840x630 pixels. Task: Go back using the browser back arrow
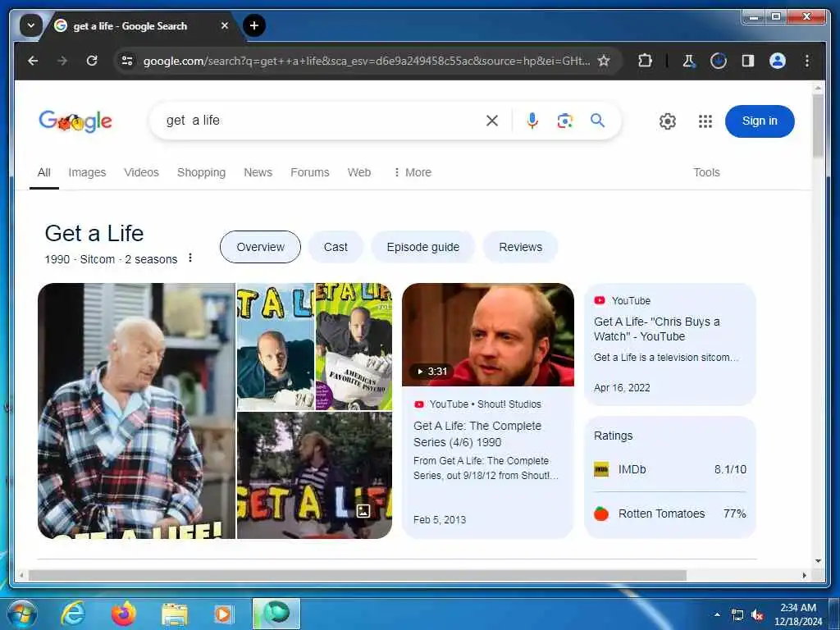click(x=33, y=61)
